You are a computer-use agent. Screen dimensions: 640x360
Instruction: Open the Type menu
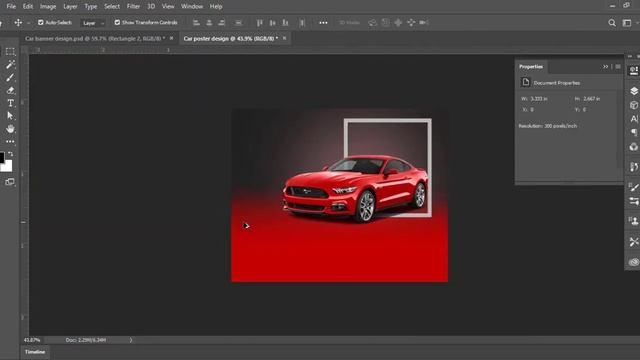(91, 7)
